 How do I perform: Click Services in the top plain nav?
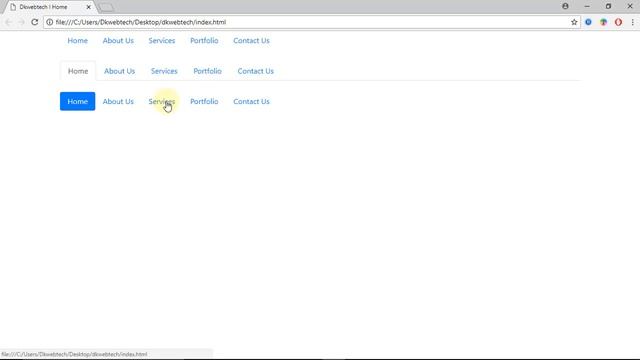[x=162, y=40]
